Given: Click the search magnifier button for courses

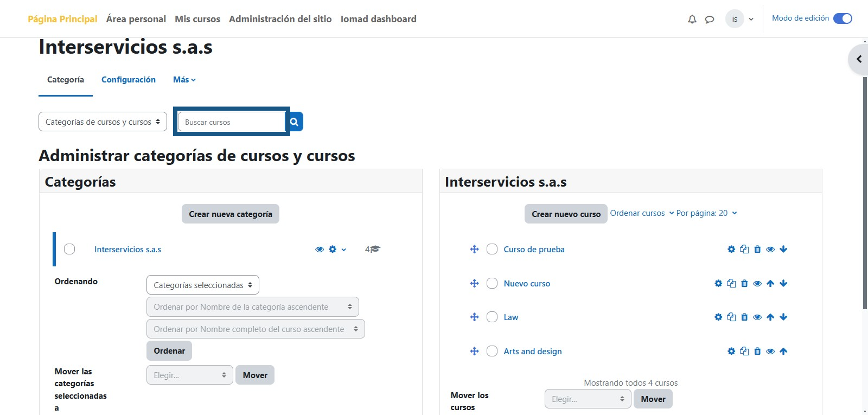Looking at the screenshot, I should click(294, 122).
